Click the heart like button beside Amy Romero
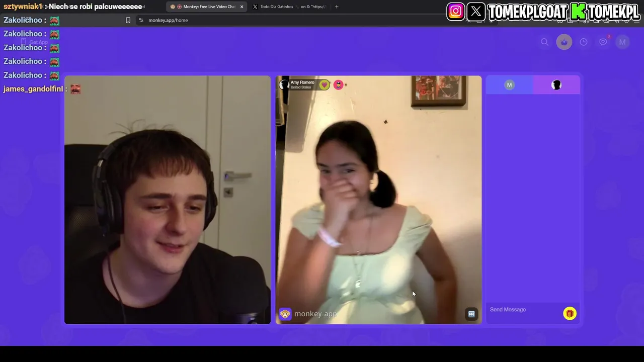The height and width of the screenshot is (362, 644). 325,85
